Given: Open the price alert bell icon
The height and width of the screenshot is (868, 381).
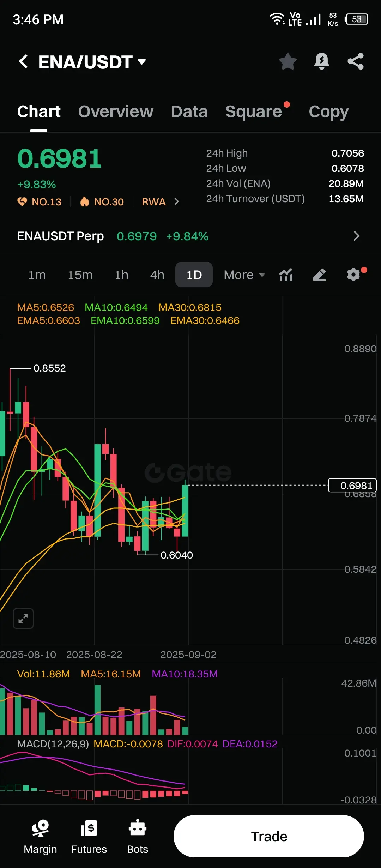Looking at the screenshot, I should [x=322, y=61].
